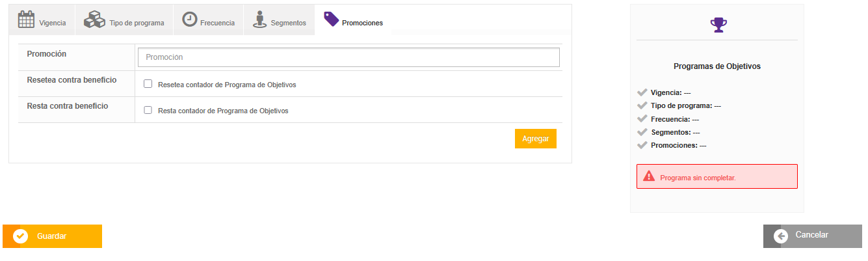Viewport: 868px width, 261px height.
Task: Click the back arrow icon on Cancelar
Action: [782, 236]
